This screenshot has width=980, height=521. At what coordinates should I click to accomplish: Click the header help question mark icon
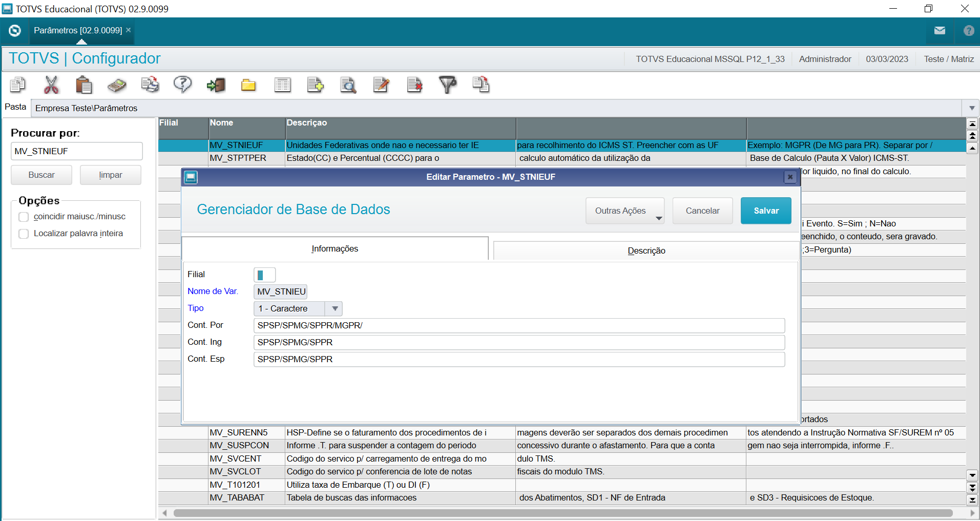pyautogui.click(x=968, y=30)
